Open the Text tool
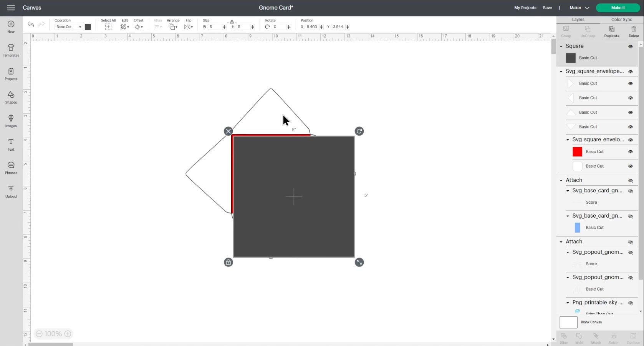Image resolution: width=644 pixels, height=346 pixels. click(x=11, y=144)
